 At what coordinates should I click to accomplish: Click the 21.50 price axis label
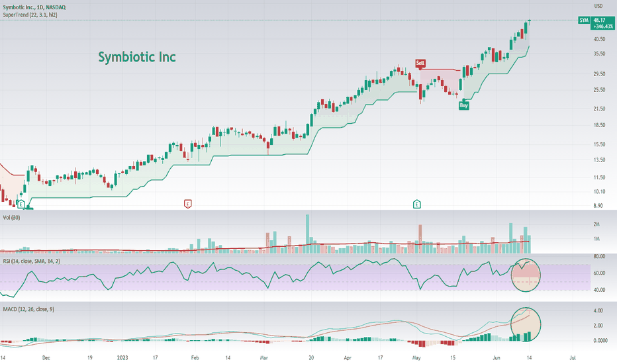[599, 109]
